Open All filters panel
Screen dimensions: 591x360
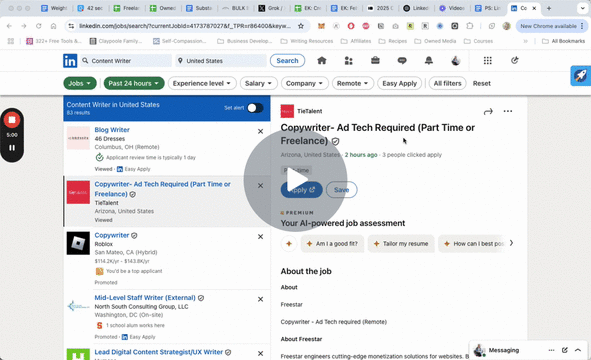447,83
